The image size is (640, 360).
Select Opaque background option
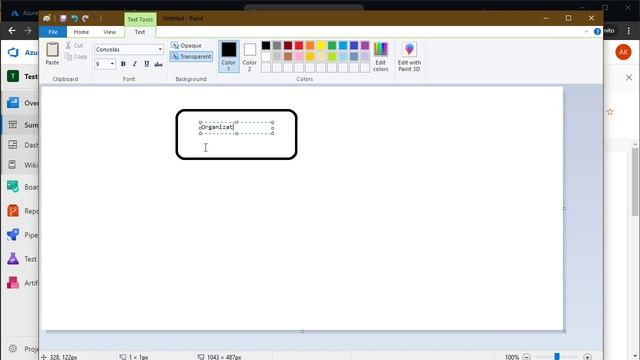(x=187, y=45)
